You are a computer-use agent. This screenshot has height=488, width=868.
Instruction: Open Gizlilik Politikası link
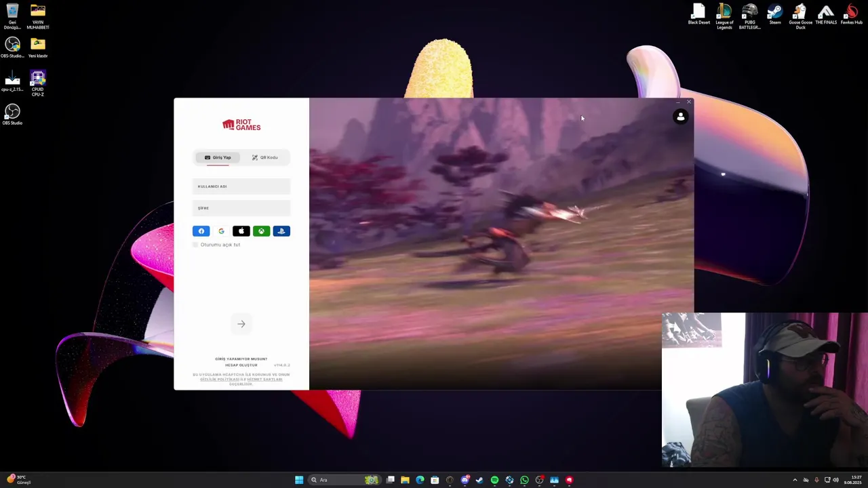(219, 380)
